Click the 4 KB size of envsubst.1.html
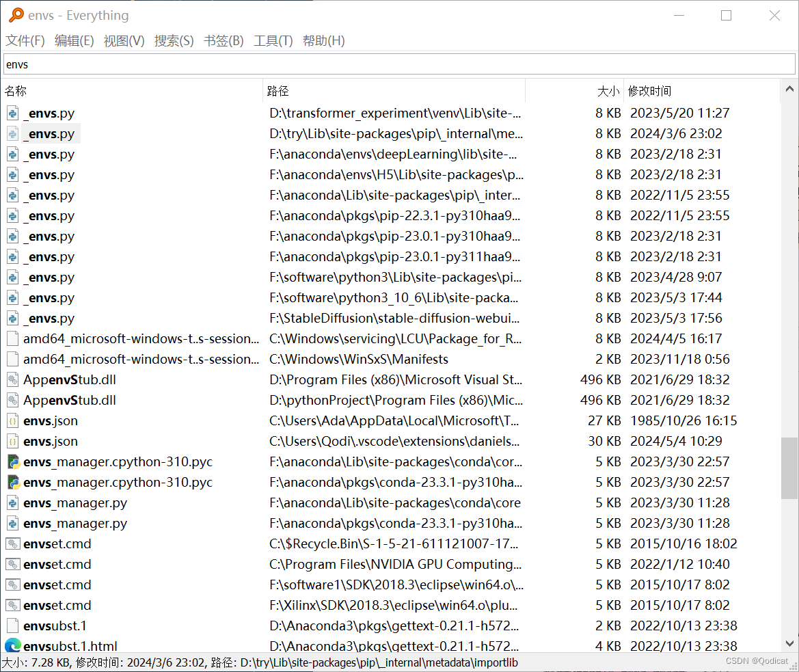The width and height of the screenshot is (799, 672). [x=608, y=646]
